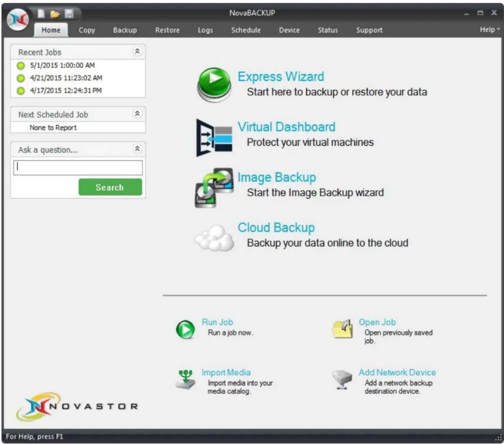The height and width of the screenshot is (444, 504).
Task: Click the Import Media icon
Action: tap(185, 379)
